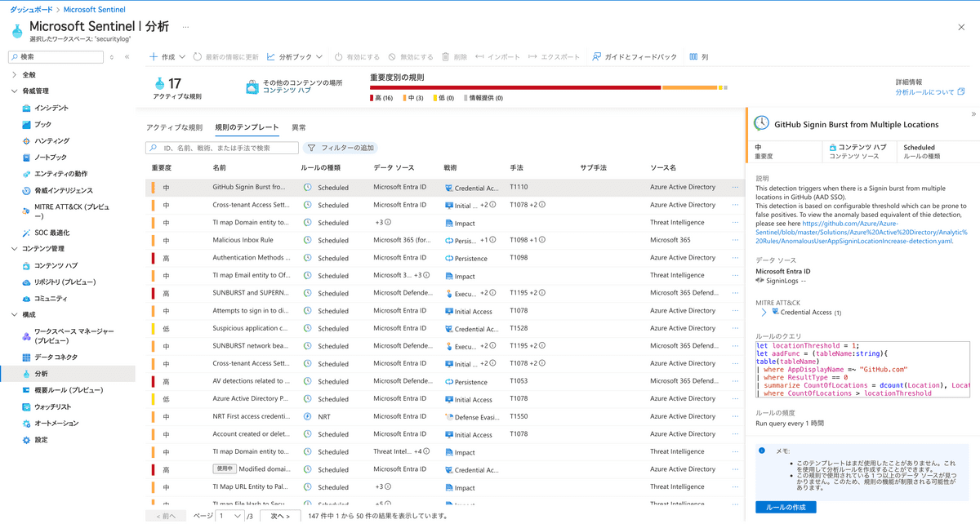Open ブック in the sidebar
Image resolution: width=980 pixels, height=524 pixels.
click(x=42, y=124)
